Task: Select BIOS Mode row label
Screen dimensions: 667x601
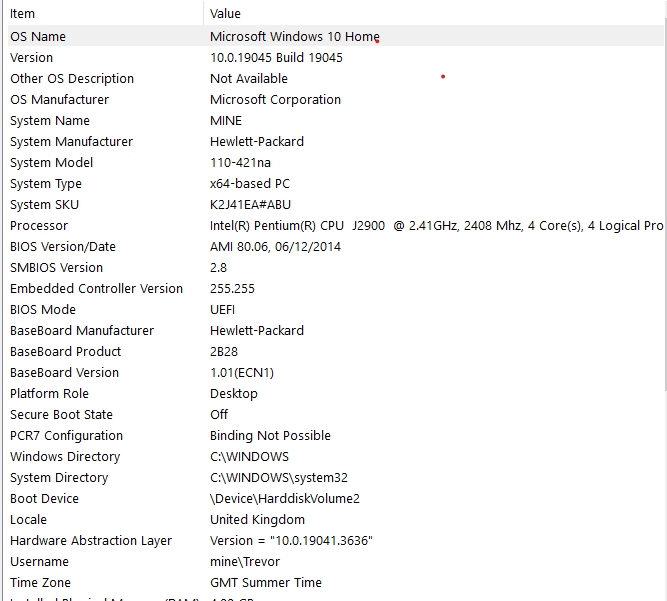Action: pos(43,309)
